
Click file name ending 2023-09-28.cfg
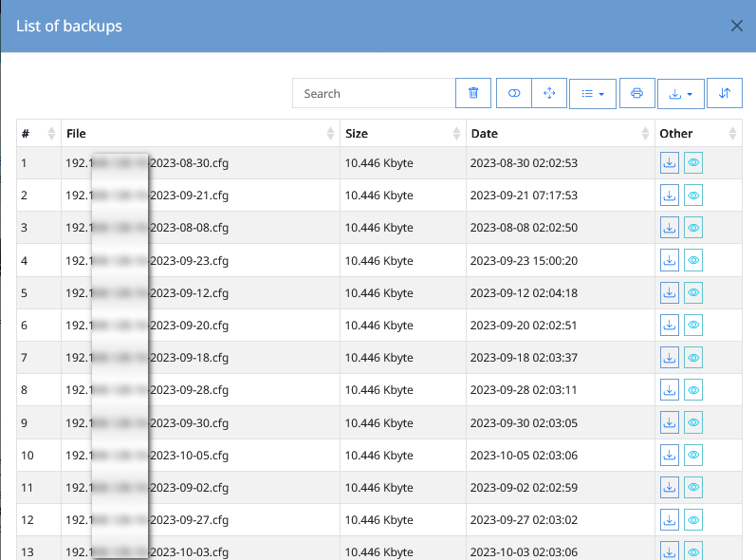pyautogui.click(x=147, y=390)
